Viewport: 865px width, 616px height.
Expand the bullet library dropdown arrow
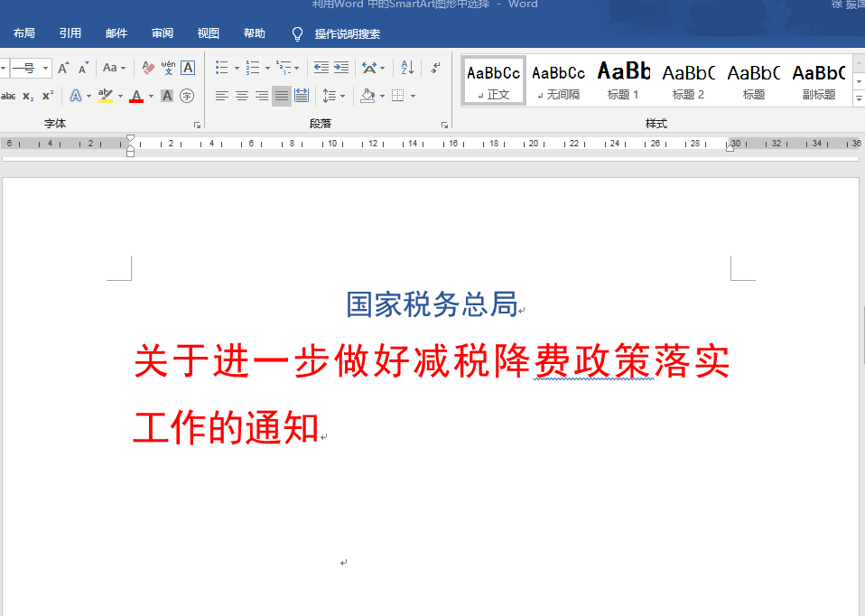[237, 69]
